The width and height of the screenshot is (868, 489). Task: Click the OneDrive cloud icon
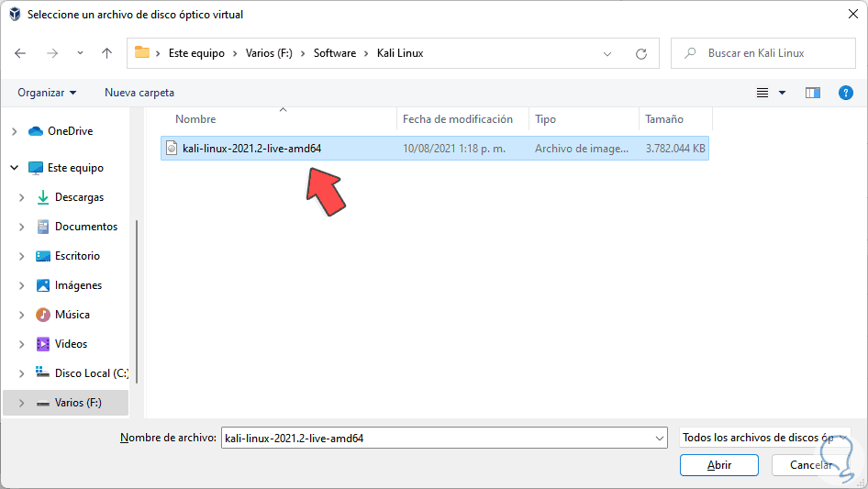click(x=36, y=131)
